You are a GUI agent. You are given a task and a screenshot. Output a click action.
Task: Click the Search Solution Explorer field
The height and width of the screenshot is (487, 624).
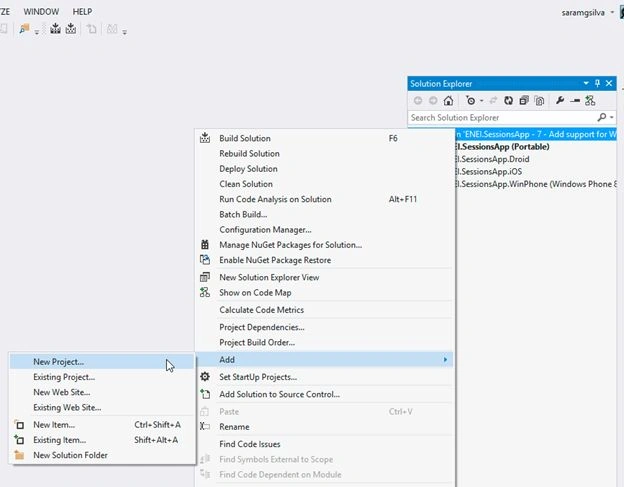501,117
